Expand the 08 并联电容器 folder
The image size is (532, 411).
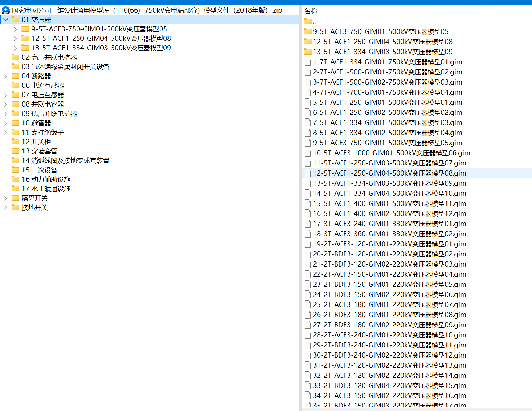tap(6, 104)
